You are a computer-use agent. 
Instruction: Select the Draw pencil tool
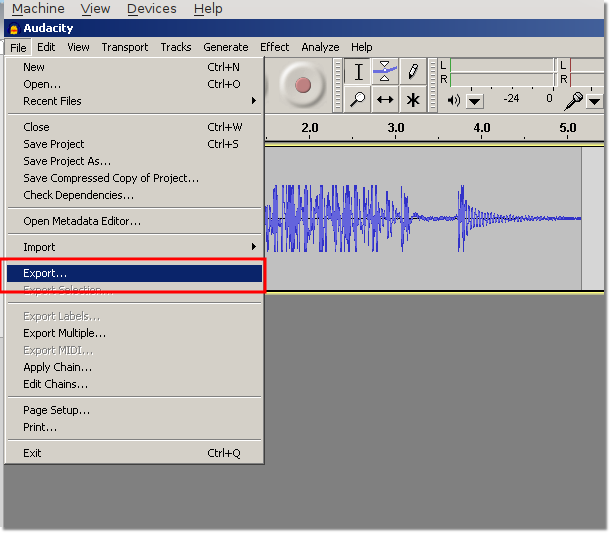412,72
